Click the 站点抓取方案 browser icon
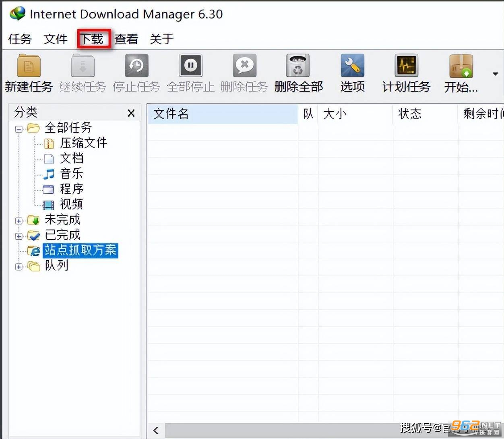The image size is (504, 439). (x=33, y=251)
